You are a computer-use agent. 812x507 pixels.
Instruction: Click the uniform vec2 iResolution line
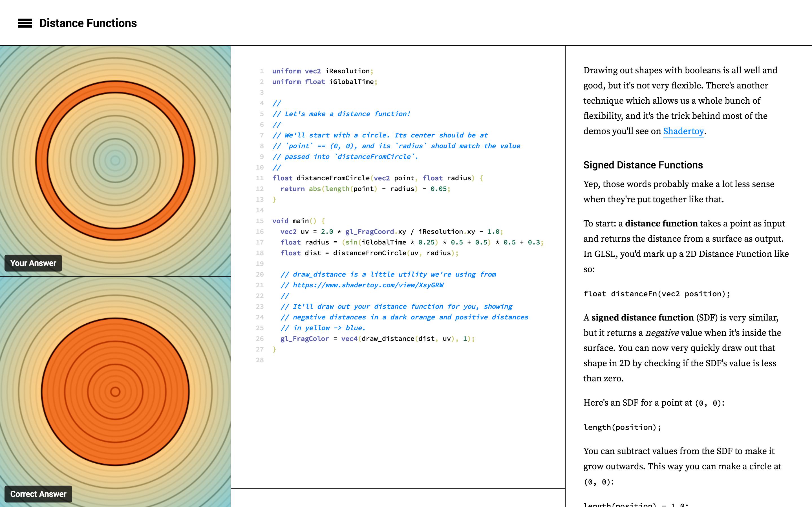click(x=323, y=71)
